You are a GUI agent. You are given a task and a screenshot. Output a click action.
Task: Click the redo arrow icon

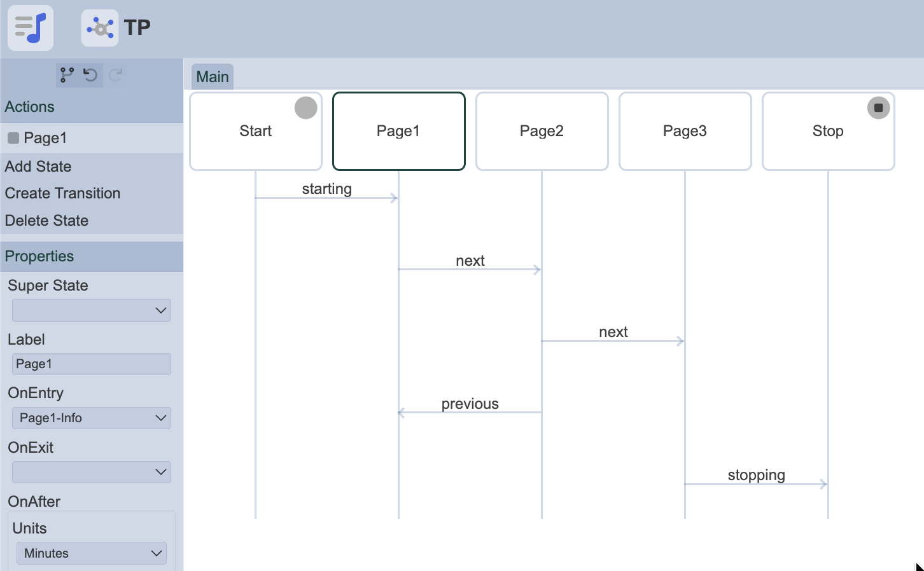(x=115, y=75)
